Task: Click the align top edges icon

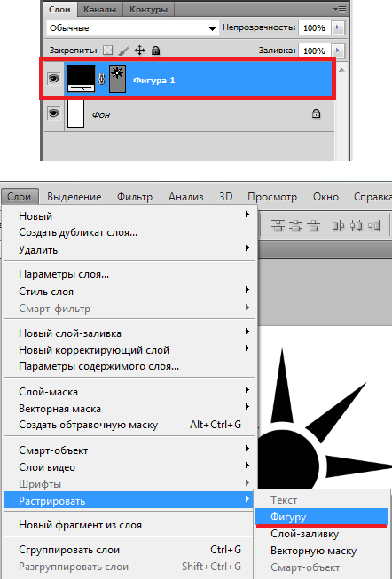Action: tap(278, 225)
